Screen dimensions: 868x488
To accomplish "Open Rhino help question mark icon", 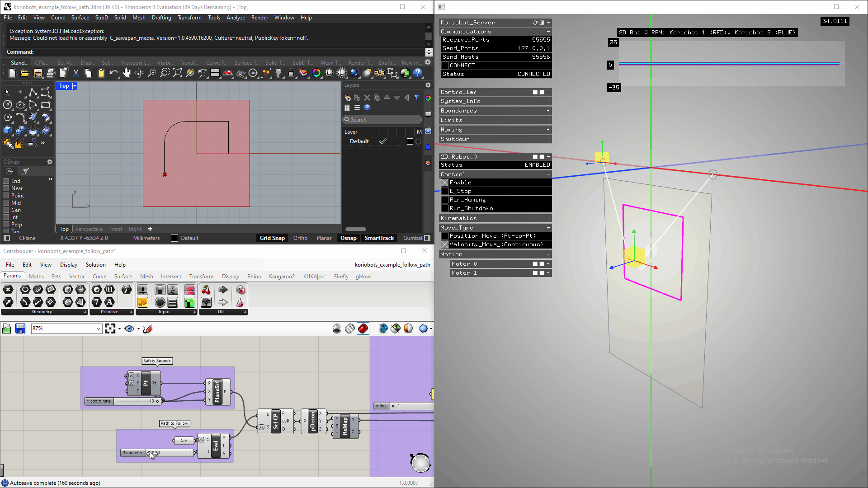I will coord(417,73).
